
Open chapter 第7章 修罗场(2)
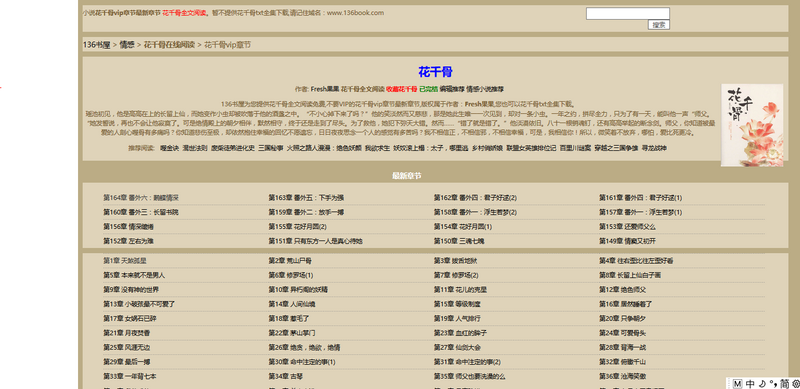tap(456, 275)
